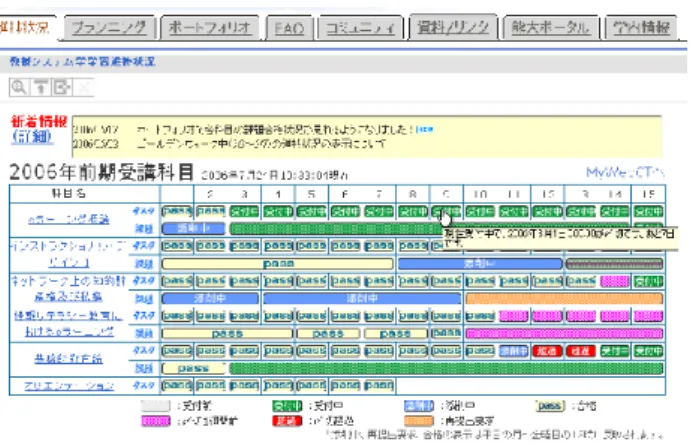Open the 詳細 link under 新着情報
Image resolution: width=696 pixels, height=448 pixels.
[x=32, y=136]
